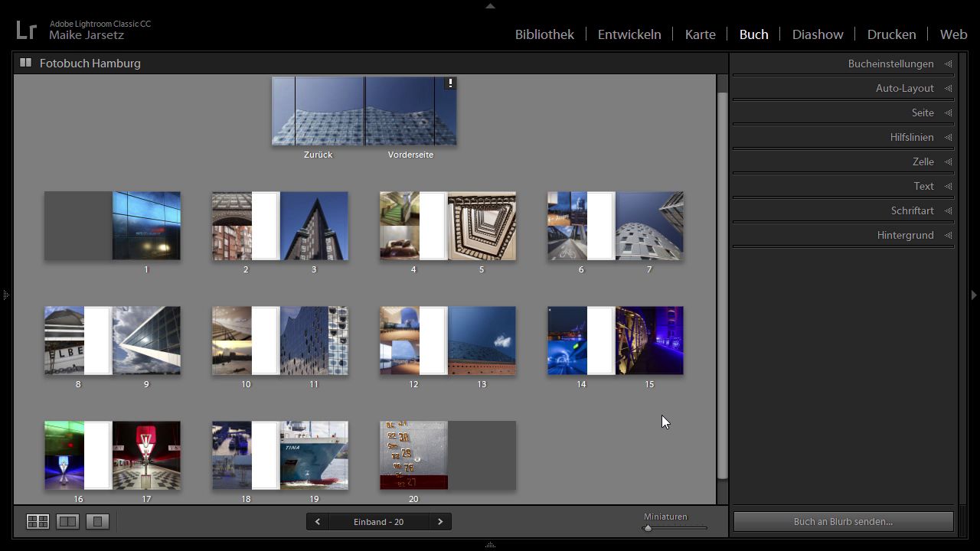Select page 7 thumbnail
This screenshot has height=551, width=980.
pos(649,226)
